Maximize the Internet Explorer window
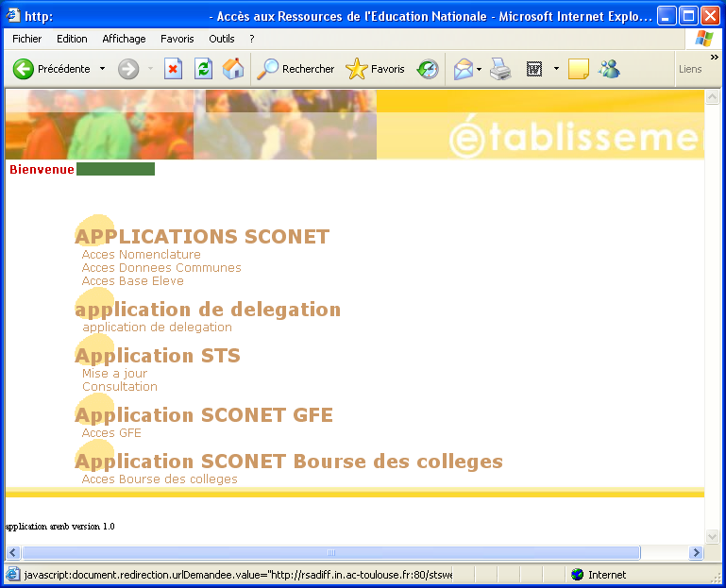The image size is (726, 588). click(688, 16)
